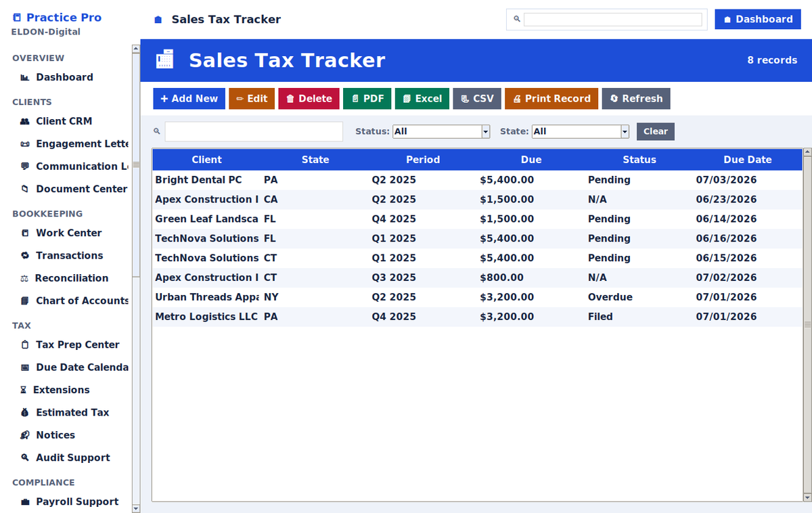The height and width of the screenshot is (513, 812).
Task: Open Payroll Support briefcase icon
Action: coord(25,502)
